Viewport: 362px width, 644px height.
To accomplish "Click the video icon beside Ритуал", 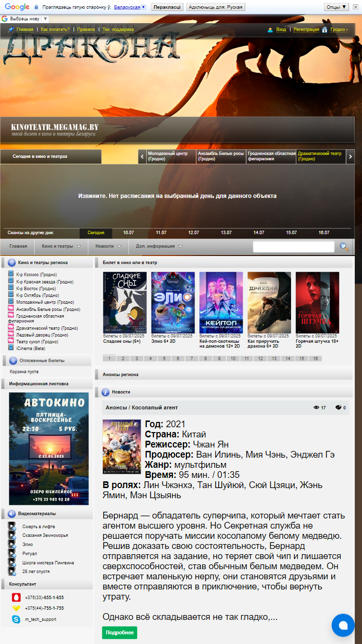I will (12, 553).
